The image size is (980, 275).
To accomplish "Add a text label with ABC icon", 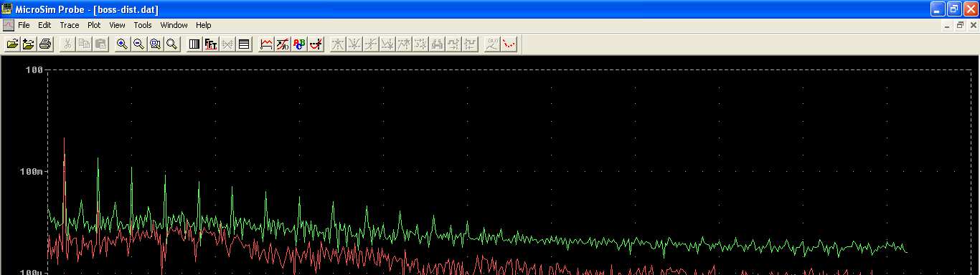I will click(x=299, y=44).
